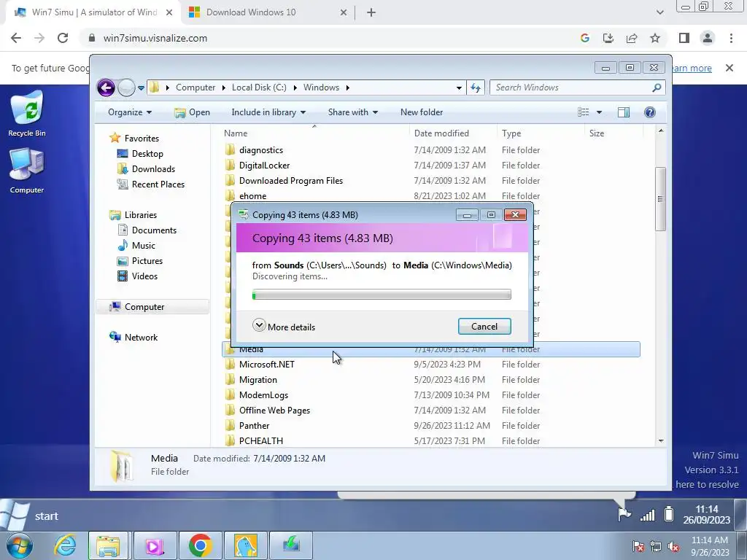Screen dimensions: 747x560
Task: Click the copy progress bar
Action: [x=382, y=295]
